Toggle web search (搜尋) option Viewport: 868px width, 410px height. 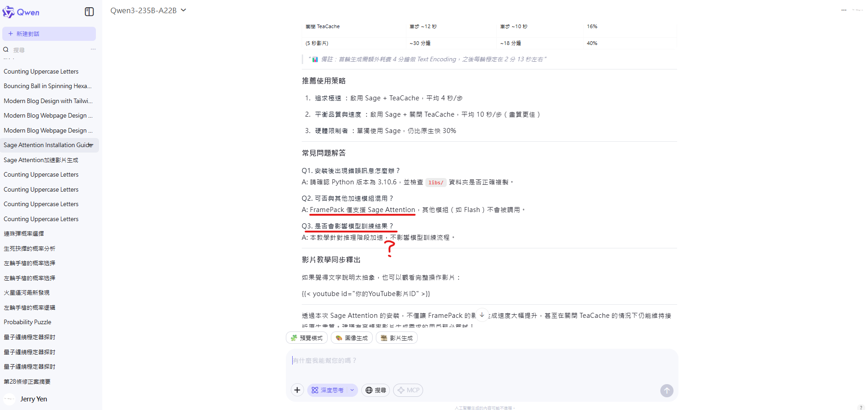tap(376, 390)
